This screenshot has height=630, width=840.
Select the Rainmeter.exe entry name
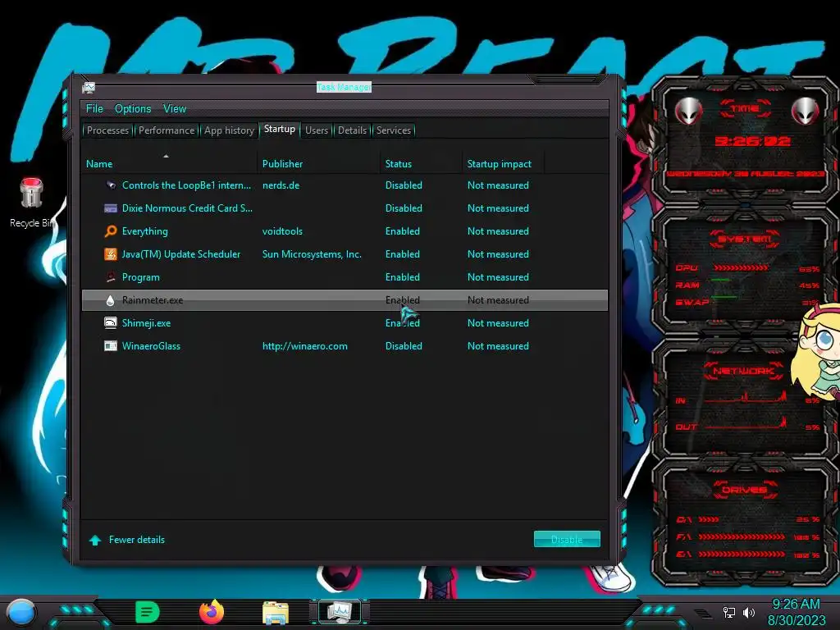point(152,300)
